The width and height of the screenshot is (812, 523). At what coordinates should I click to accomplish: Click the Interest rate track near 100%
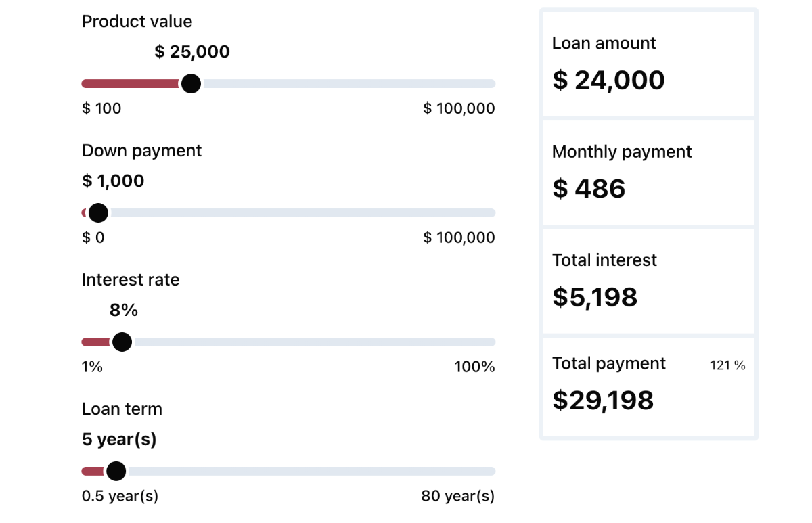tap(484, 342)
